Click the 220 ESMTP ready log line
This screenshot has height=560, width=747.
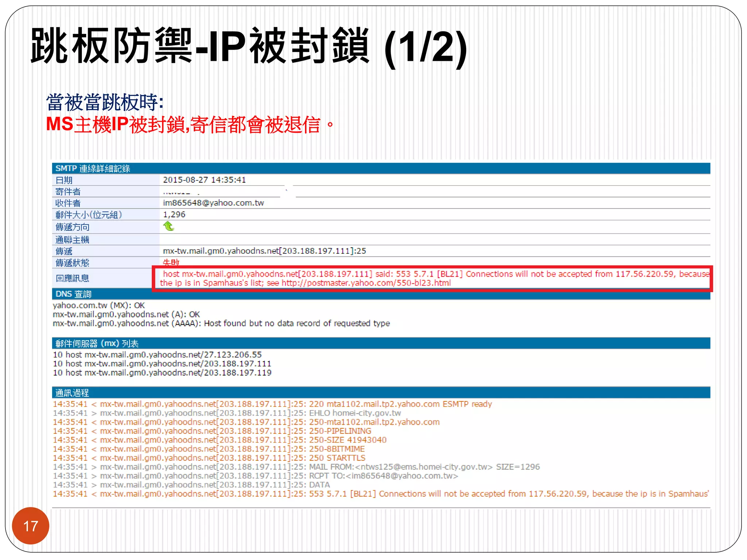click(x=272, y=404)
